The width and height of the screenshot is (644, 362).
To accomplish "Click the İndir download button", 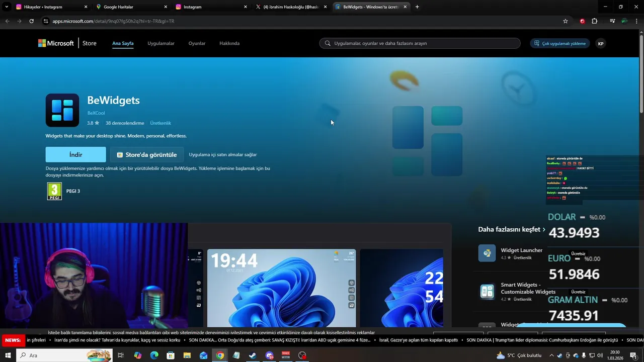I will [75, 155].
